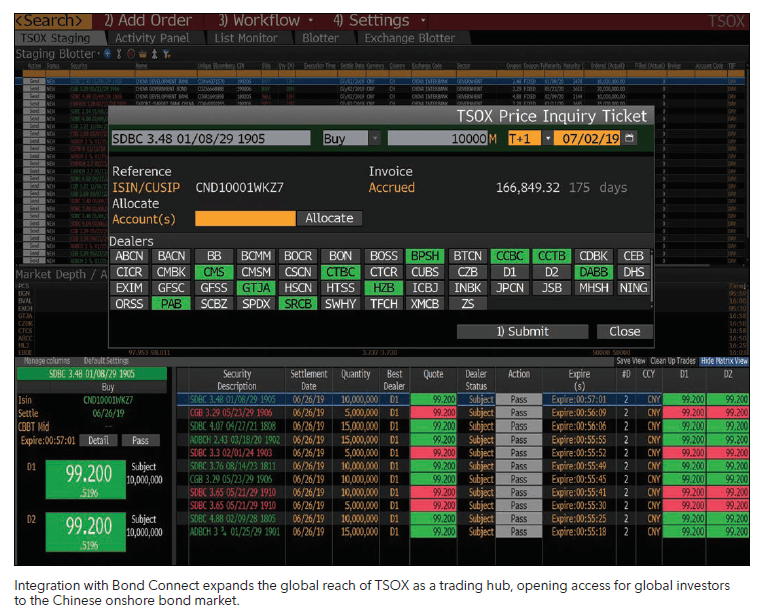Viewport: 763px width, 614px height.
Task: Expand the Staging Blotter dropdown arrow
Action: [x=99, y=54]
